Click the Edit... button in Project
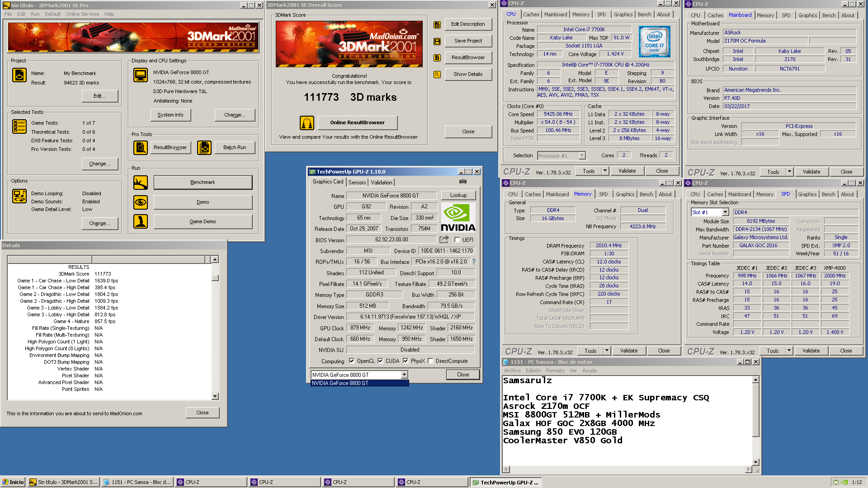The height and width of the screenshot is (488, 868). pos(99,96)
